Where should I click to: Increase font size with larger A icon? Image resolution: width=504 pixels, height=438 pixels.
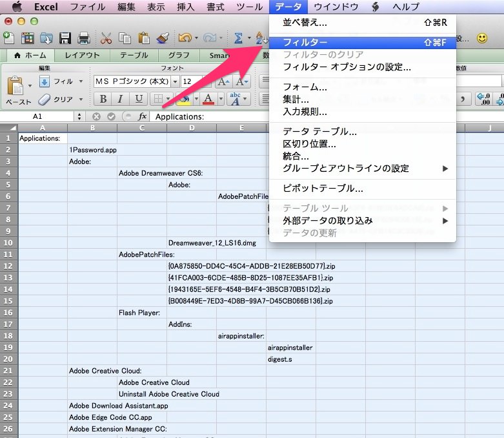pos(223,81)
